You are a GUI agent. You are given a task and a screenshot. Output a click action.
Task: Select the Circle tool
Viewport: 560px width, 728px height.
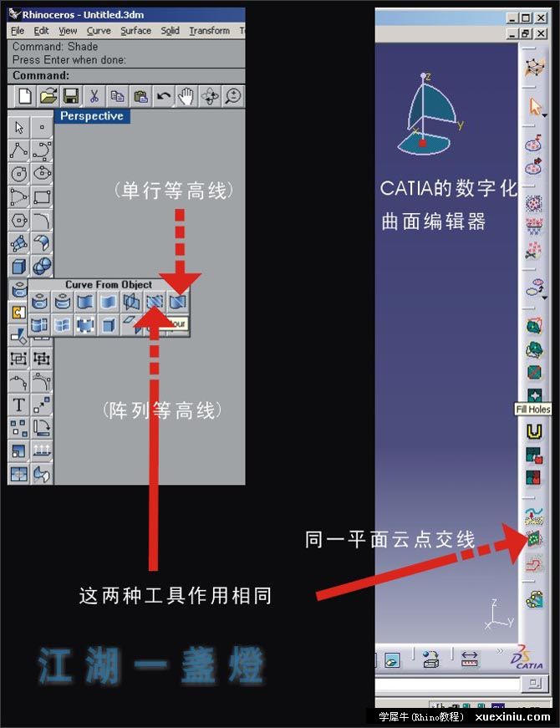[19, 174]
